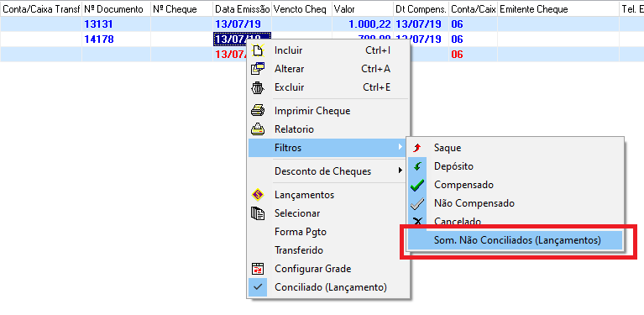
Task: Click the red Saque arrow icon
Action: point(417,148)
